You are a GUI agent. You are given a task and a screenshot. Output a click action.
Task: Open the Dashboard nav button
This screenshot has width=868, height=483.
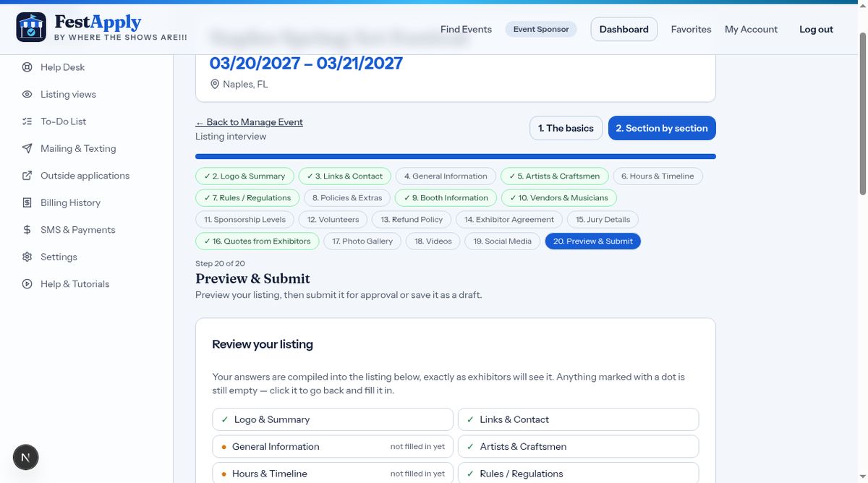click(x=624, y=29)
